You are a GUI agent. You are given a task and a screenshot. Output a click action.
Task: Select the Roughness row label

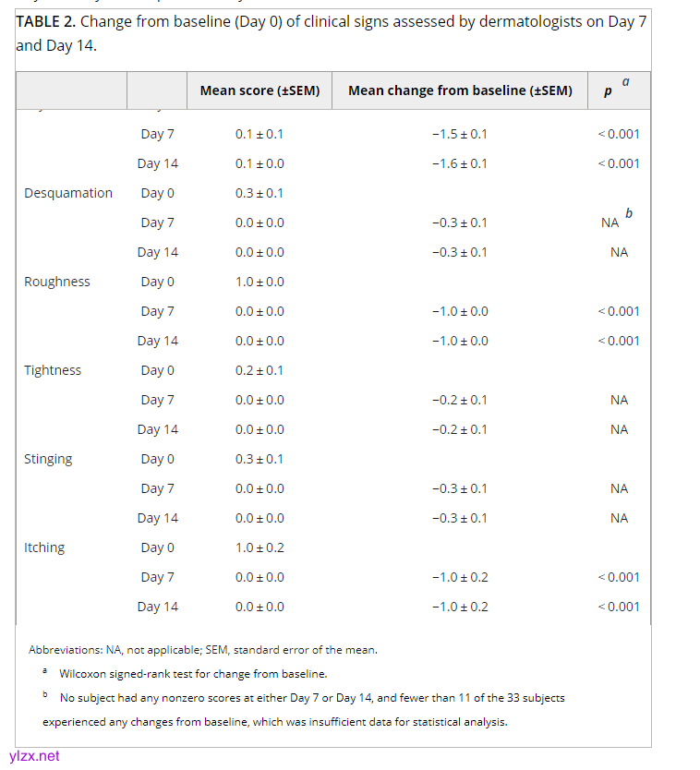click(57, 282)
